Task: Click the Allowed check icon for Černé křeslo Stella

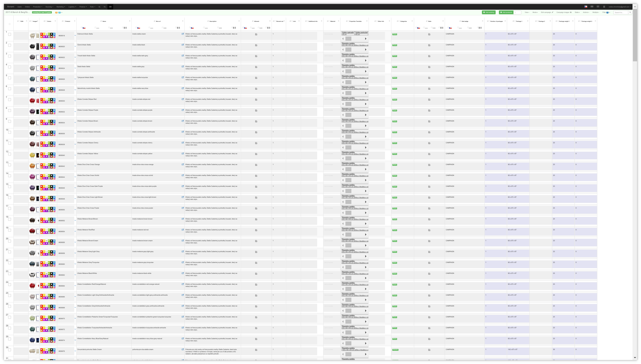Action: tap(256, 45)
